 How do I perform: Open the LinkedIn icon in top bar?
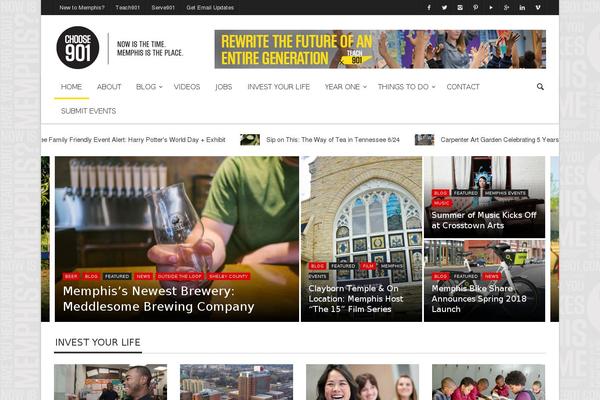tap(522, 8)
